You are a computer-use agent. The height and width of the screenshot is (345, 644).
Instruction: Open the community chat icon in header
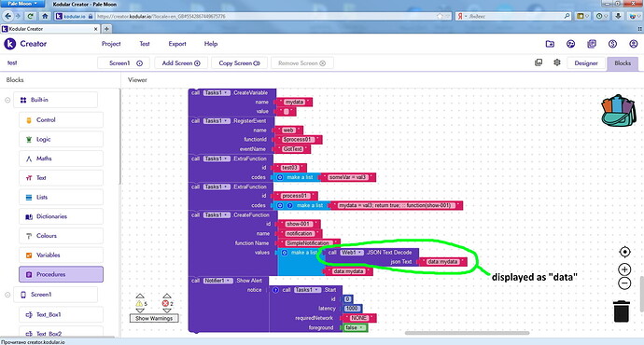coord(570,44)
